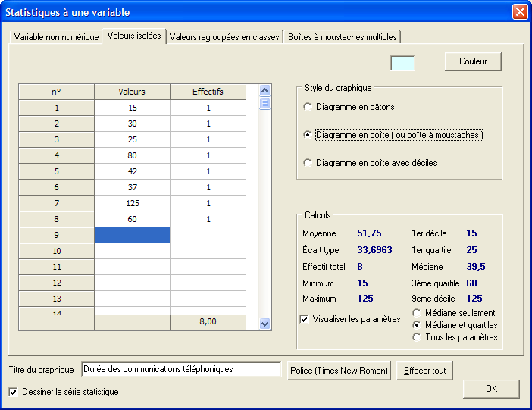
Task: Click the table scrollbar up arrow
Action: 264,90
